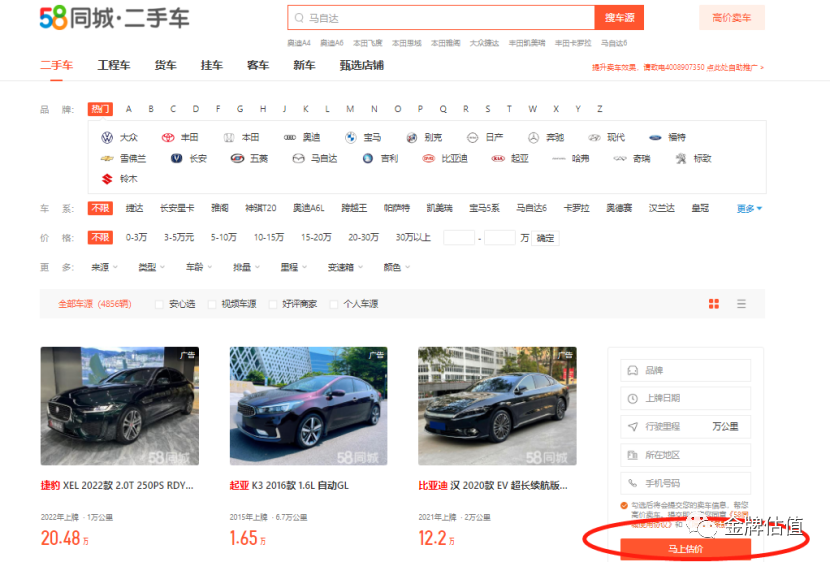The height and width of the screenshot is (562, 830).
Task: Open the 比亚迪 汉 car photo
Action: 497,406
